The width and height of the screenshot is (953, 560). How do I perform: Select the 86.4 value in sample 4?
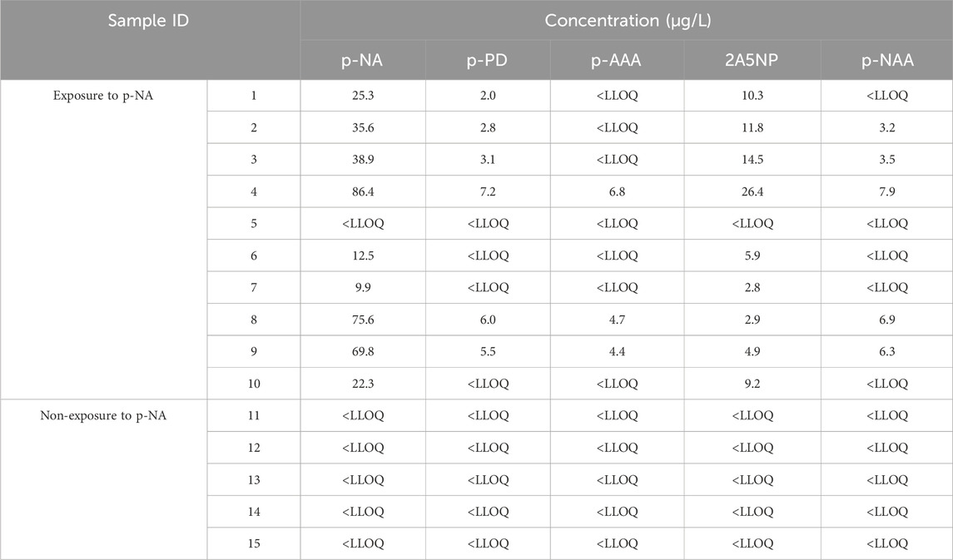[x=363, y=191]
